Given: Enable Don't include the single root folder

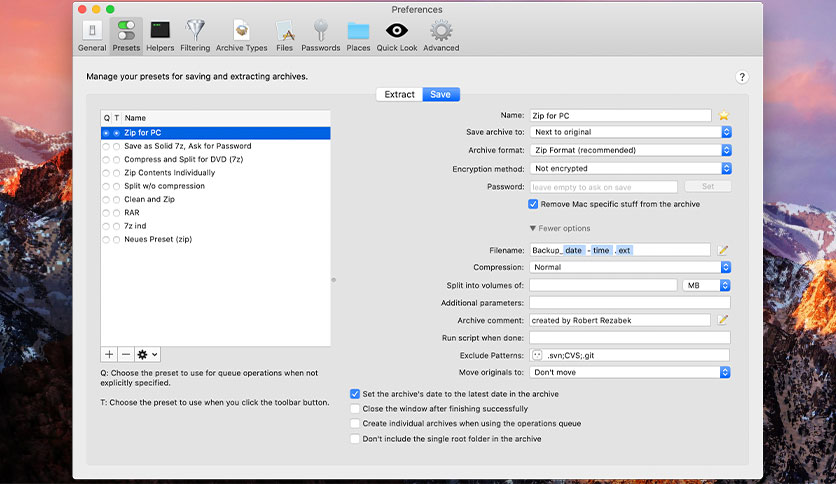Looking at the screenshot, I should [355, 439].
